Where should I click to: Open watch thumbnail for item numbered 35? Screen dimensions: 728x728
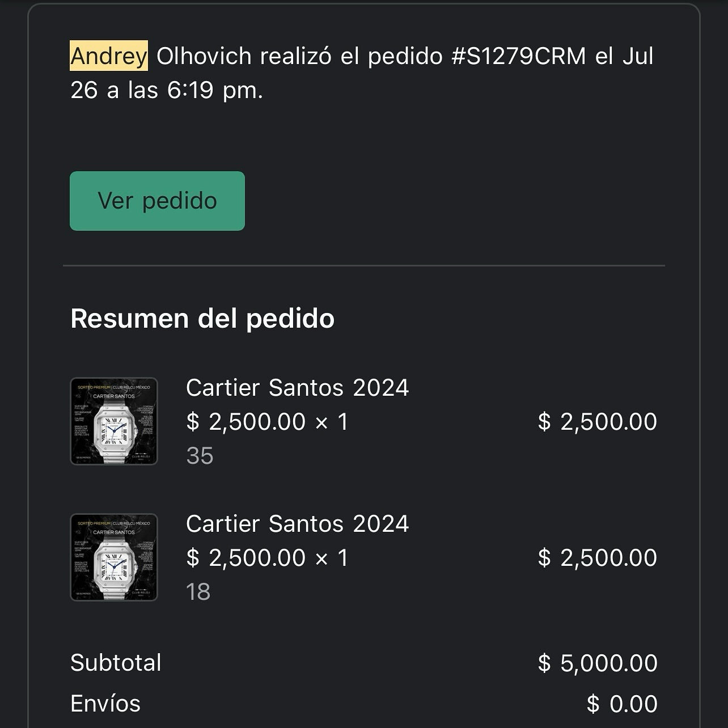tap(114, 421)
